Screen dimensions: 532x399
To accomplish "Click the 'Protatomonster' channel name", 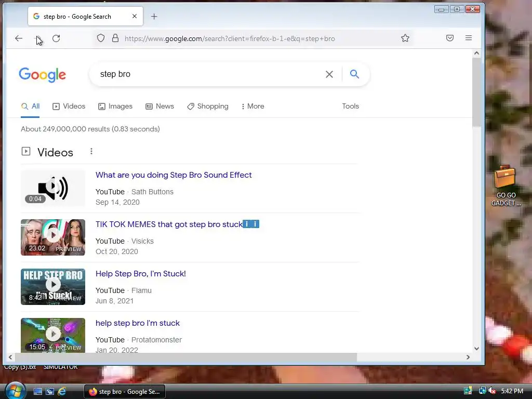I will [156, 340].
